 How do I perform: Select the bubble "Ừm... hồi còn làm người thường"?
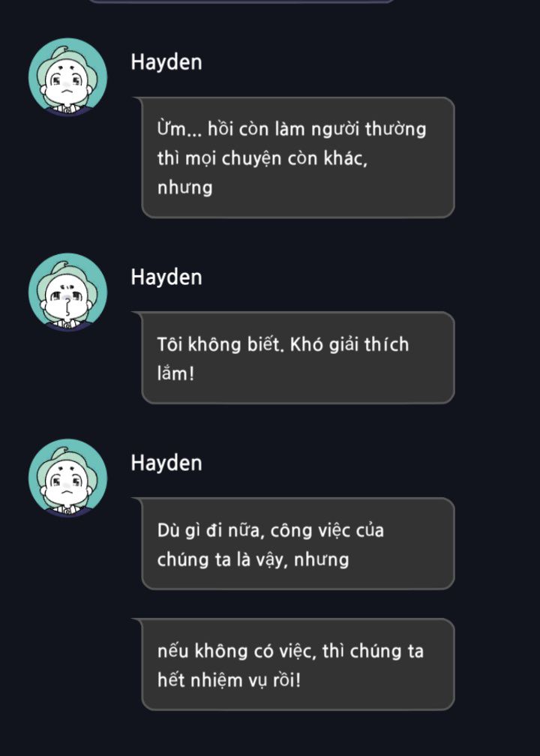point(294,157)
